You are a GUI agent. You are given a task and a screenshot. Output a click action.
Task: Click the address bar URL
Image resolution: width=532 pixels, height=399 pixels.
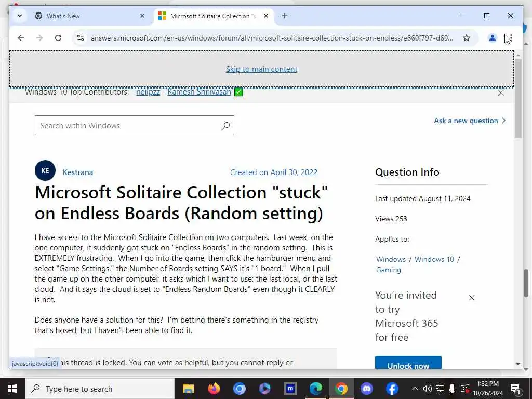[272, 38]
